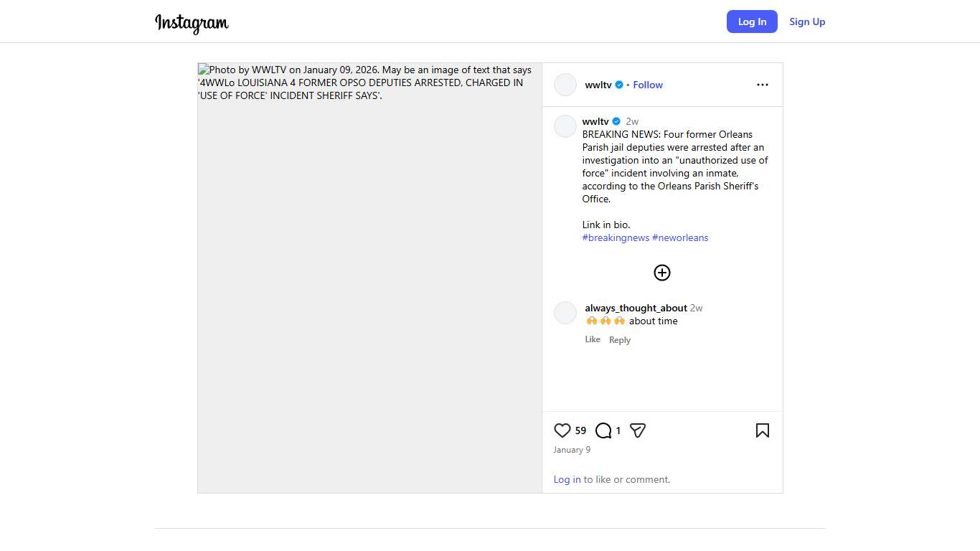The height and width of the screenshot is (551, 980).
Task: Click the always_thought_about username
Action: coord(636,308)
